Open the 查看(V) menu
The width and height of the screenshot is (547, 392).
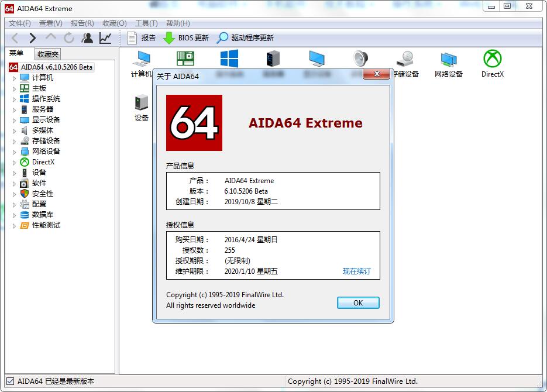point(50,23)
